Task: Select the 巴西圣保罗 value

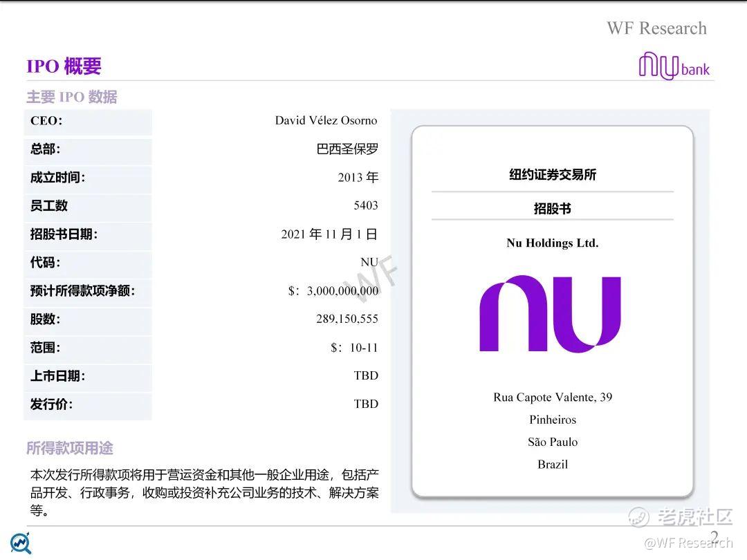Action: coord(347,149)
